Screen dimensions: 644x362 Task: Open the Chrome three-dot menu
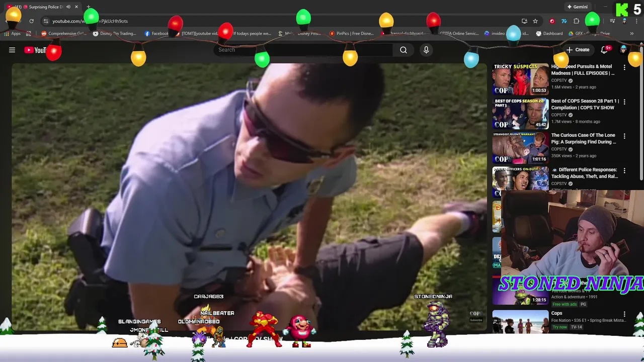636,21
